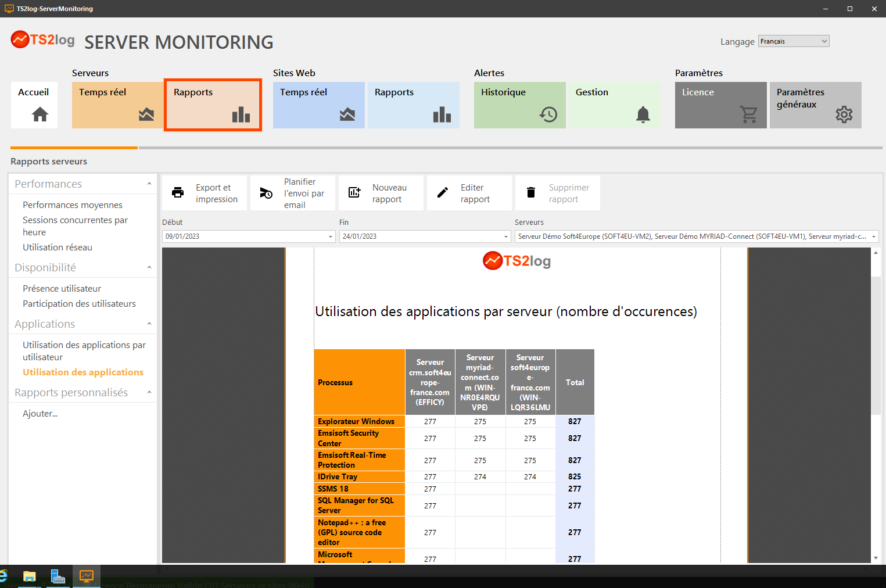
Task: Select Présence utilisateur report
Action: pos(62,289)
